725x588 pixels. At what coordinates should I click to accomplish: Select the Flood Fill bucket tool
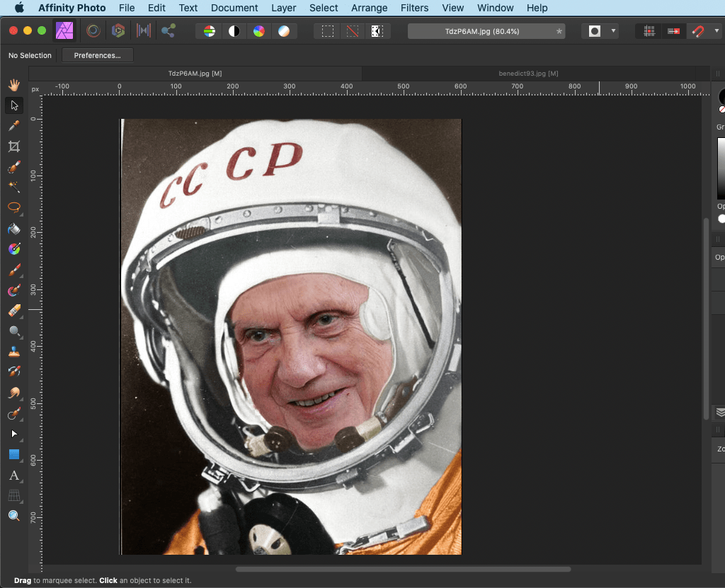click(13, 229)
